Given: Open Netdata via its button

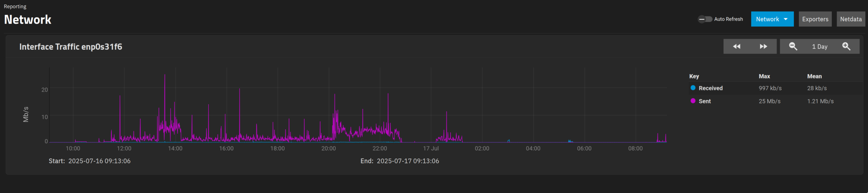Looking at the screenshot, I should (x=850, y=19).
